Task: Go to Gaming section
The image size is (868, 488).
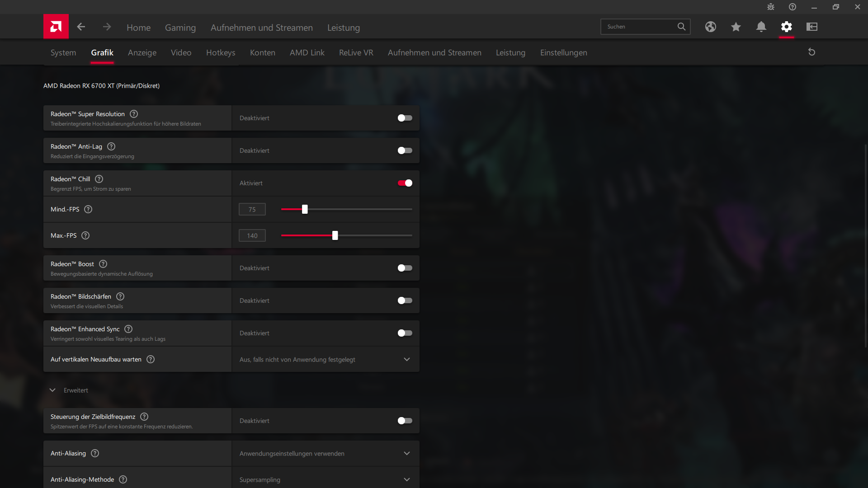Action: pos(180,28)
